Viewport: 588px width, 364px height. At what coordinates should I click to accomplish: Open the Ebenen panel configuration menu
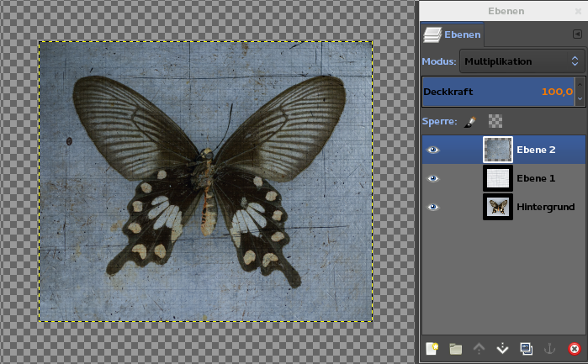click(x=576, y=34)
